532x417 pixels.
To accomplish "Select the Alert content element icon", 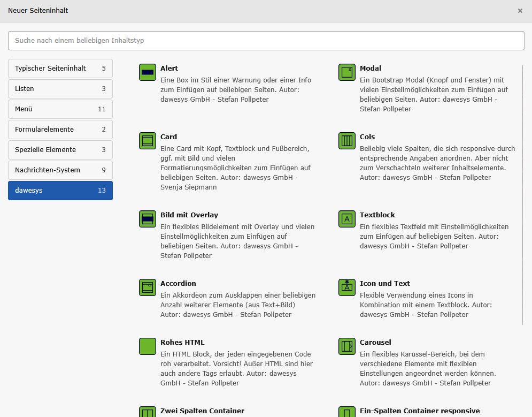I will tap(147, 72).
